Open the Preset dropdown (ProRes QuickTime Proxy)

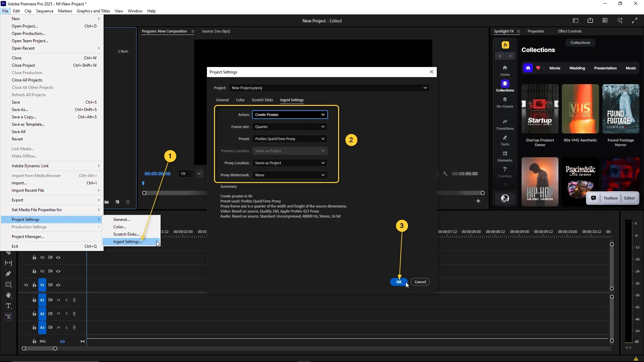(x=290, y=139)
